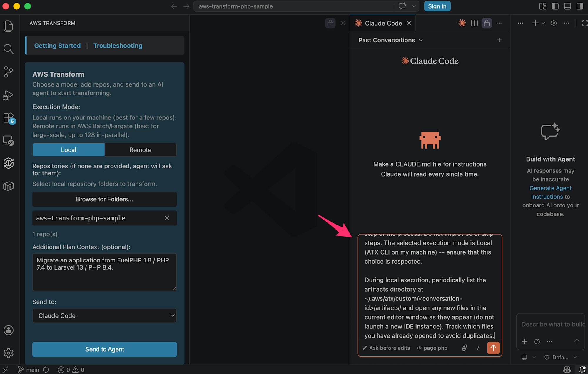This screenshot has width=588, height=374.
Task: Open the Send to Claude Code dropdown
Action: pyautogui.click(x=104, y=315)
